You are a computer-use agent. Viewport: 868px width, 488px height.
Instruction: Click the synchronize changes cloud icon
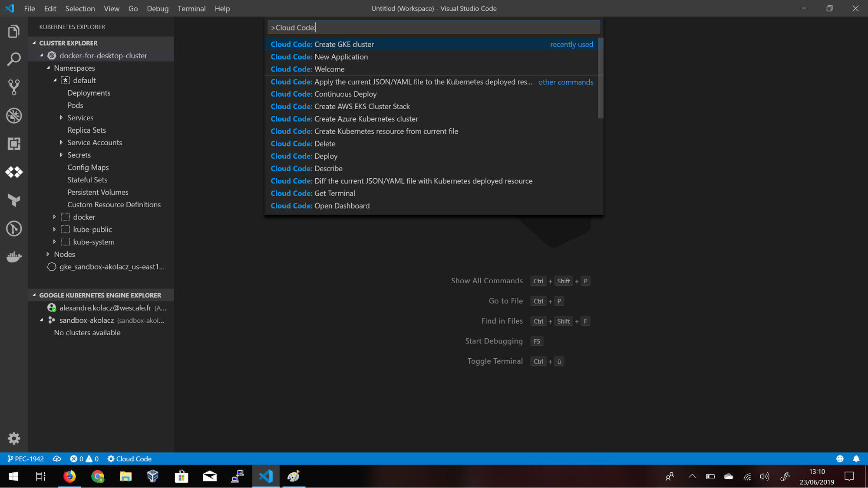tap(57, 459)
